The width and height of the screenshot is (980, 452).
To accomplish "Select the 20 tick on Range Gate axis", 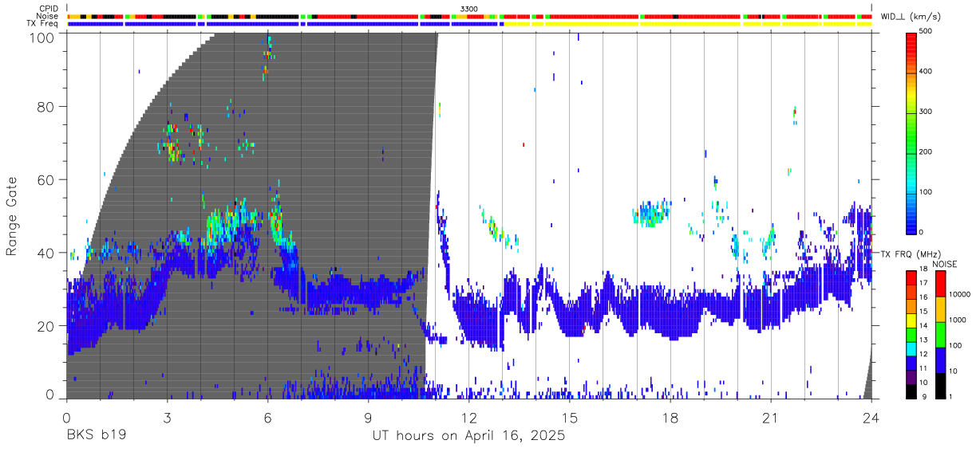I will point(46,326).
